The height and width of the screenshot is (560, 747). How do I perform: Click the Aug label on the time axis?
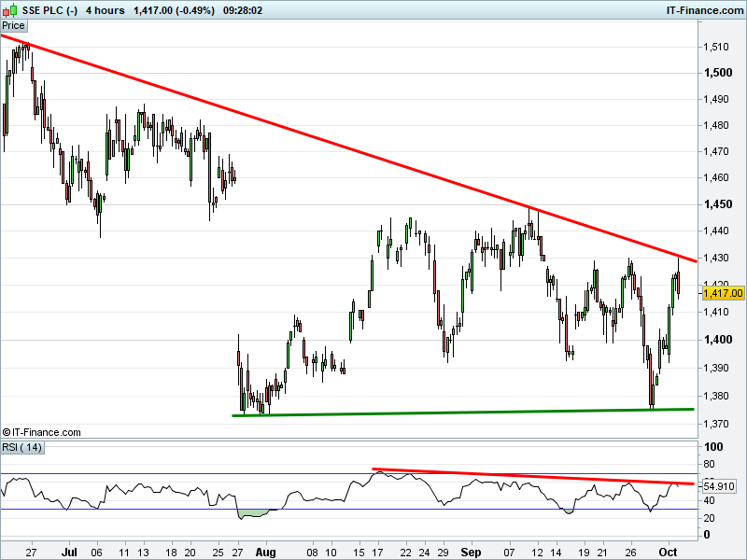tap(266, 552)
